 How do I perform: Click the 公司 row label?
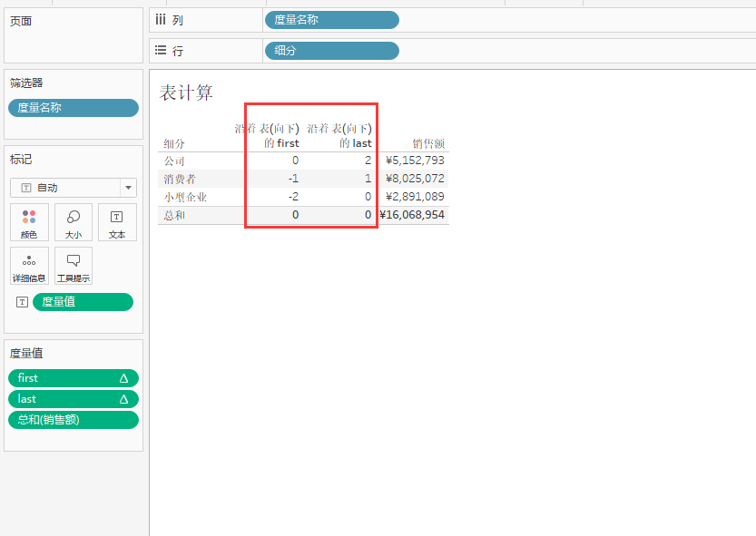(174, 161)
